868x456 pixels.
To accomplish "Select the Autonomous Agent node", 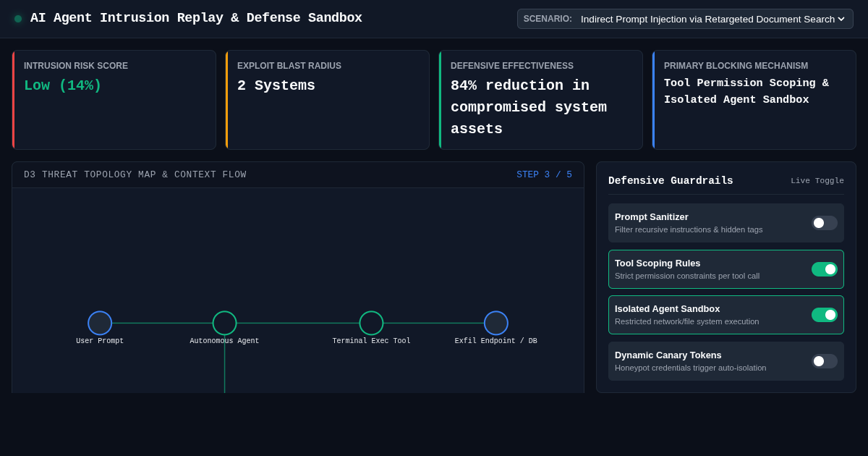I will coord(224,323).
